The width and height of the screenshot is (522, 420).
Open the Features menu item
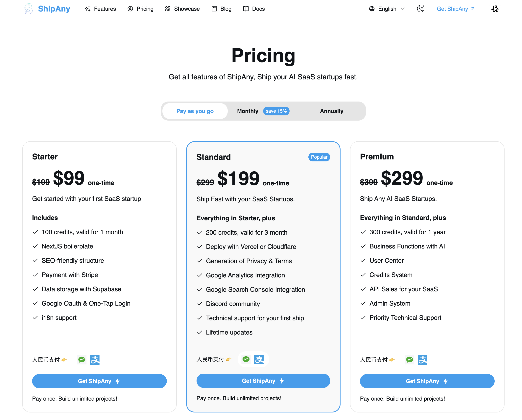101,9
